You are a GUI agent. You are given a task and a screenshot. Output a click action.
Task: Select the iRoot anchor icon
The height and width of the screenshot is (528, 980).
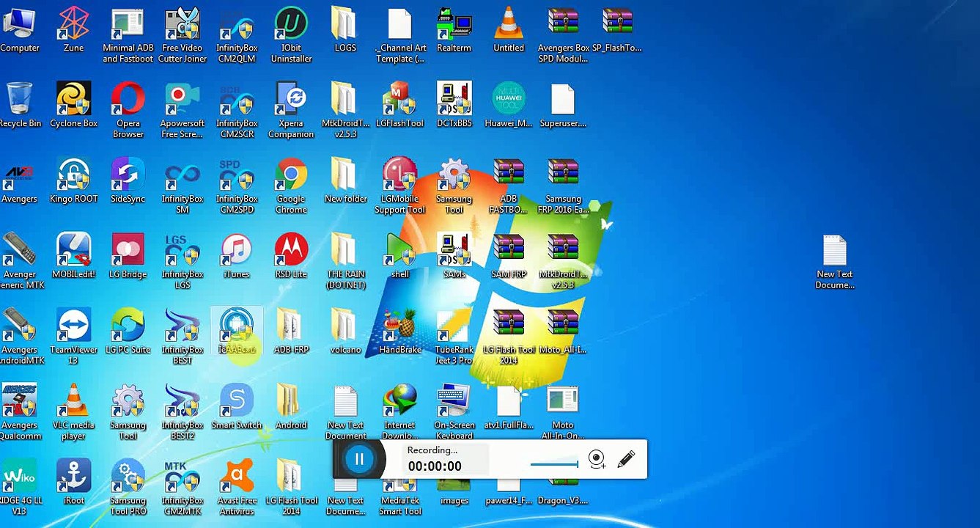[x=74, y=483]
